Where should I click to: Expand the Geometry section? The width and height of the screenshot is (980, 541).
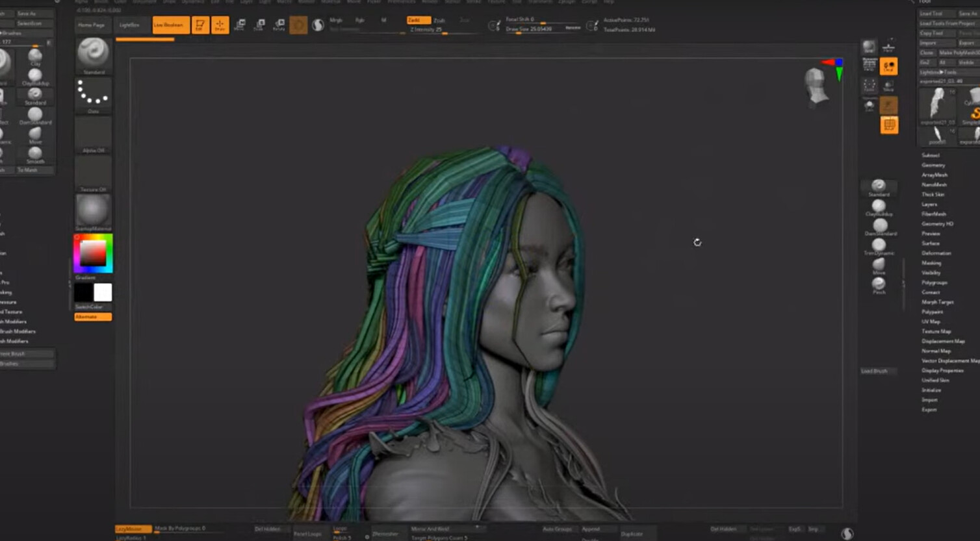(933, 165)
